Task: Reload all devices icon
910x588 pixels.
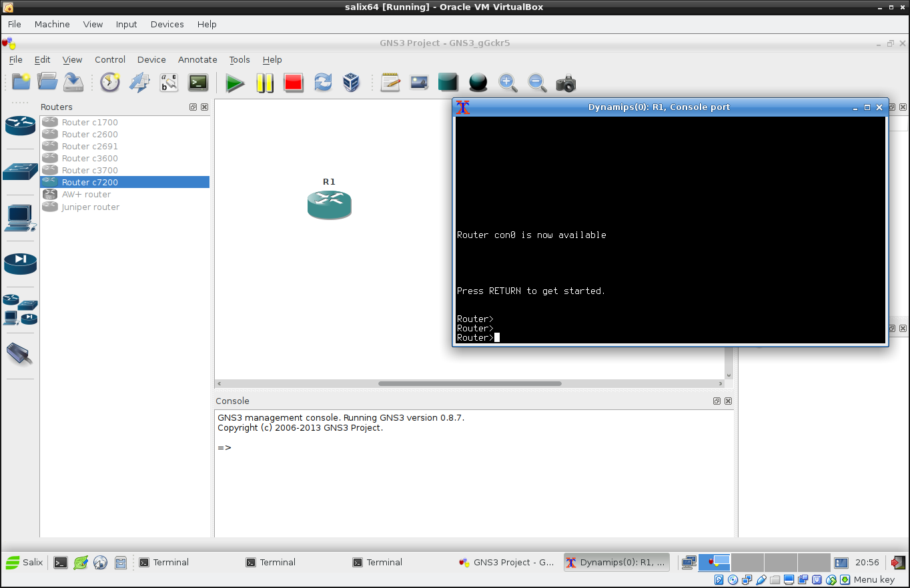Action: click(323, 83)
